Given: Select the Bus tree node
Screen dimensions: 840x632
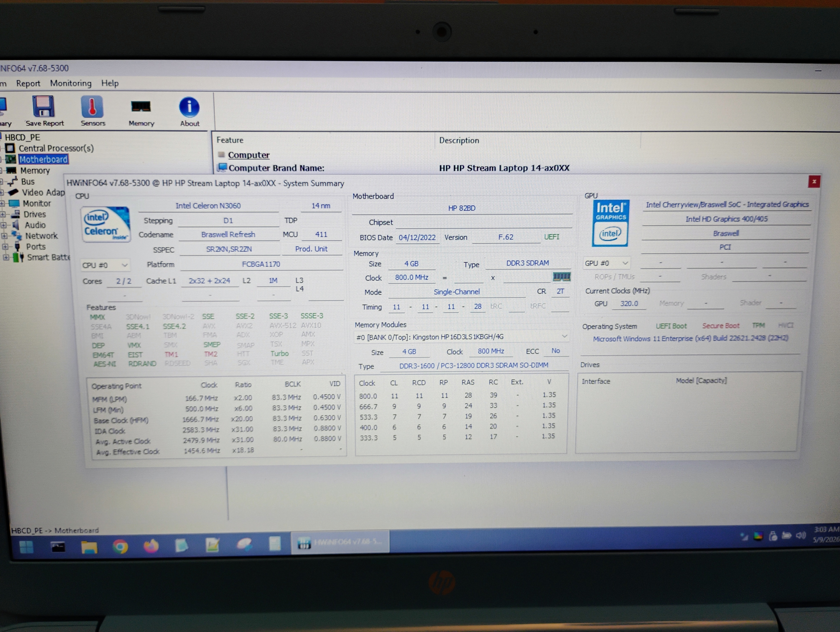Looking at the screenshot, I should (x=28, y=181).
